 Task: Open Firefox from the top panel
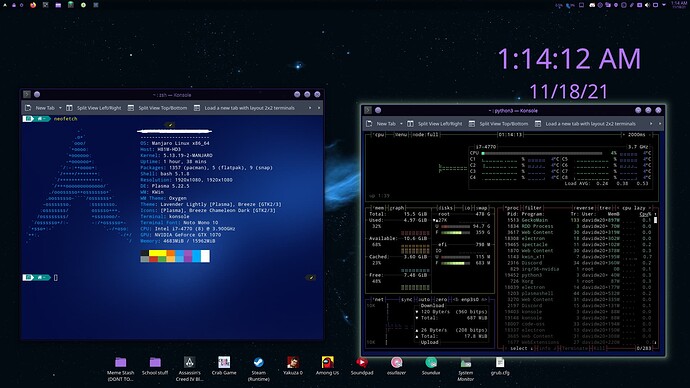(33, 5)
